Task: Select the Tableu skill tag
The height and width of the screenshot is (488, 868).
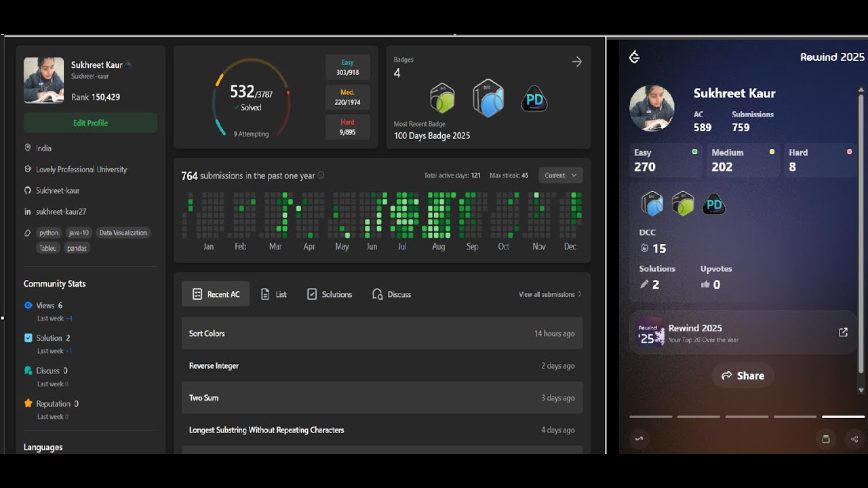Action: (48, 248)
